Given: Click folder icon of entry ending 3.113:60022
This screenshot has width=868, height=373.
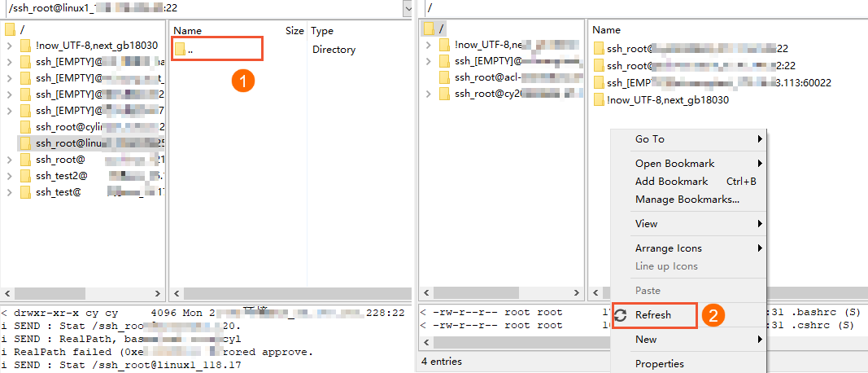Looking at the screenshot, I should pos(599,82).
